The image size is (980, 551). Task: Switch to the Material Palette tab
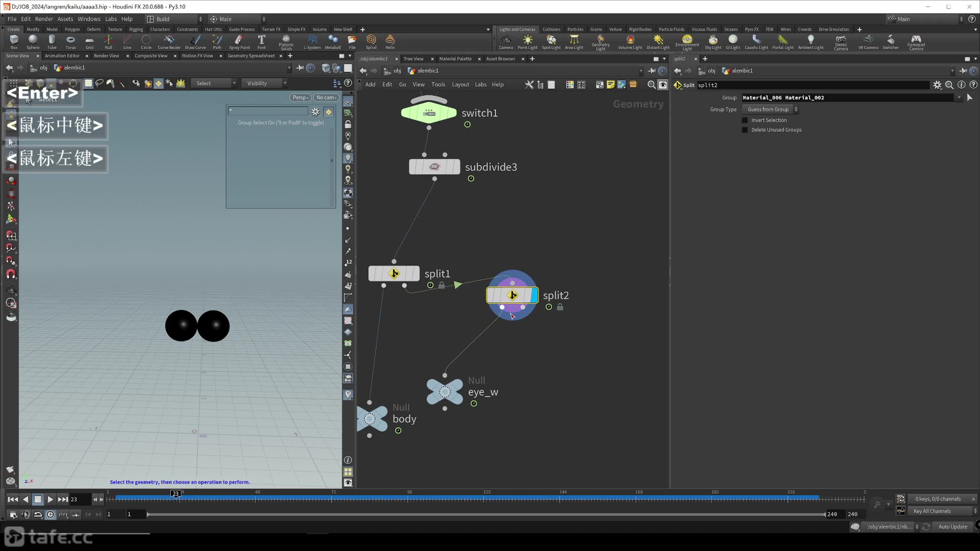(x=455, y=59)
